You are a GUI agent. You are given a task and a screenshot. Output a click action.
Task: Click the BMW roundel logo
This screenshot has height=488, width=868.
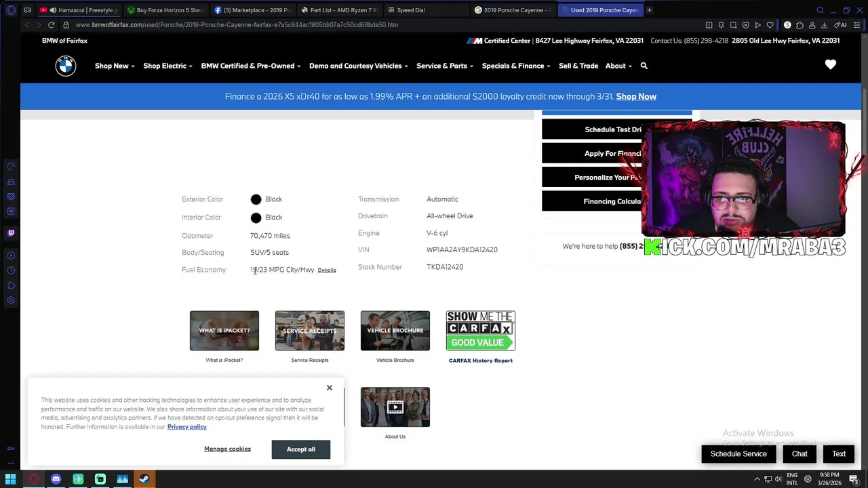point(66,66)
